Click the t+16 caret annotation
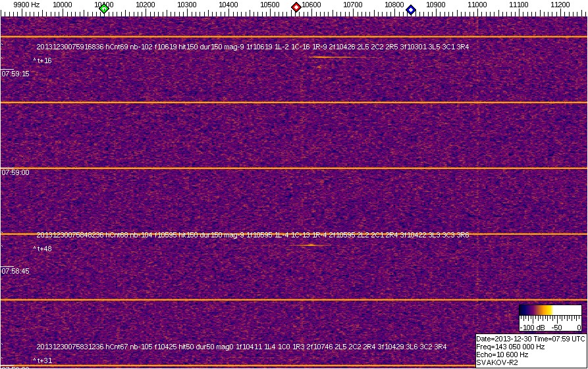Viewport: 588px width, 369px height. pyautogui.click(x=43, y=61)
